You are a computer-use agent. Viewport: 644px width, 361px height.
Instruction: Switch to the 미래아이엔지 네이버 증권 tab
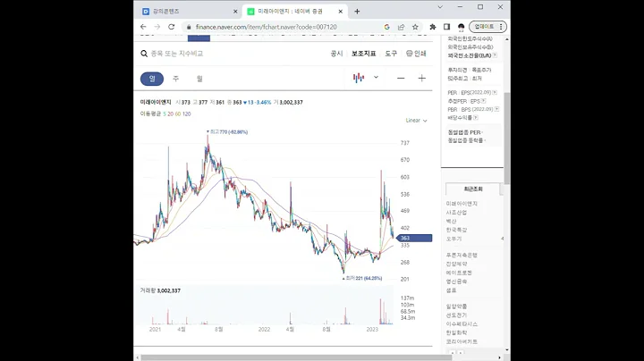click(x=294, y=12)
